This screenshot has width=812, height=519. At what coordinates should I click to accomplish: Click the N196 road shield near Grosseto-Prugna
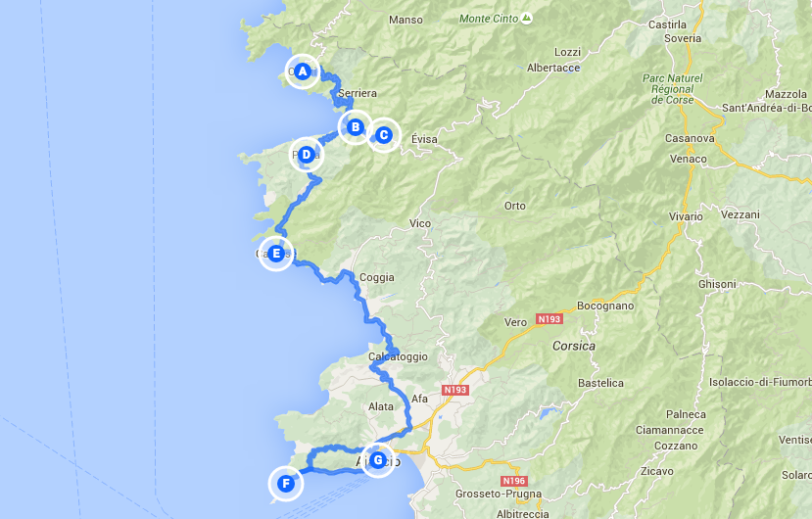click(x=514, y=481)
